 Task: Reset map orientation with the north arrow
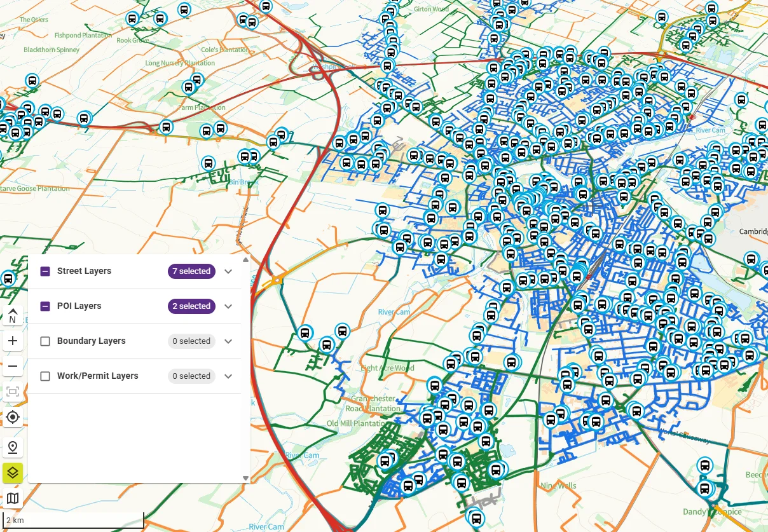point(13,315)
